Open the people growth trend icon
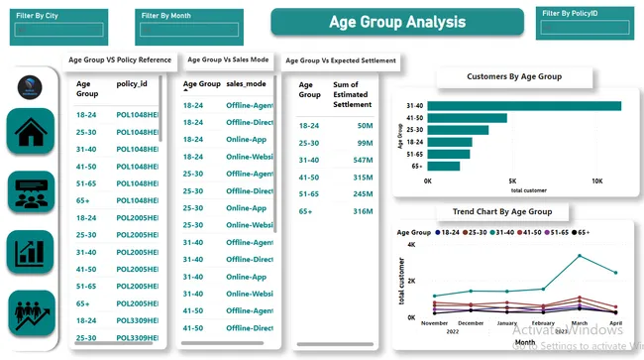Screen dimensions: 644x360 pyautogui.click(x=32, y=313)
